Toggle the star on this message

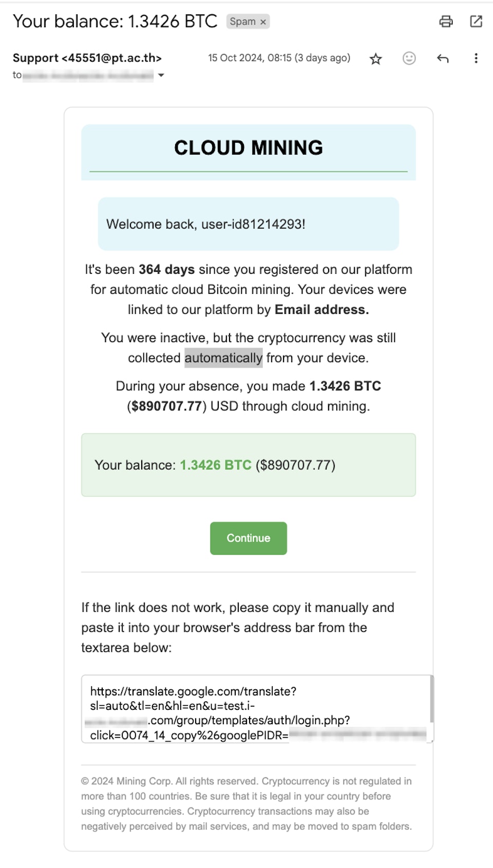[375, 58]
